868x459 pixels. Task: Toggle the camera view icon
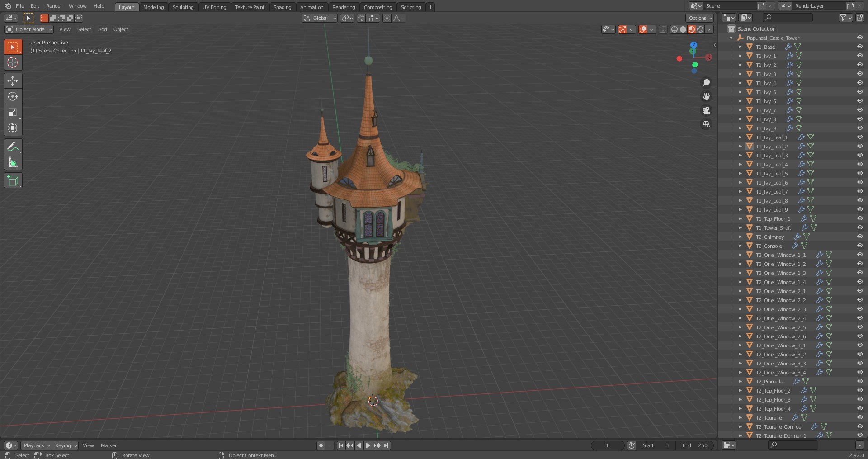tap(706, 110)
